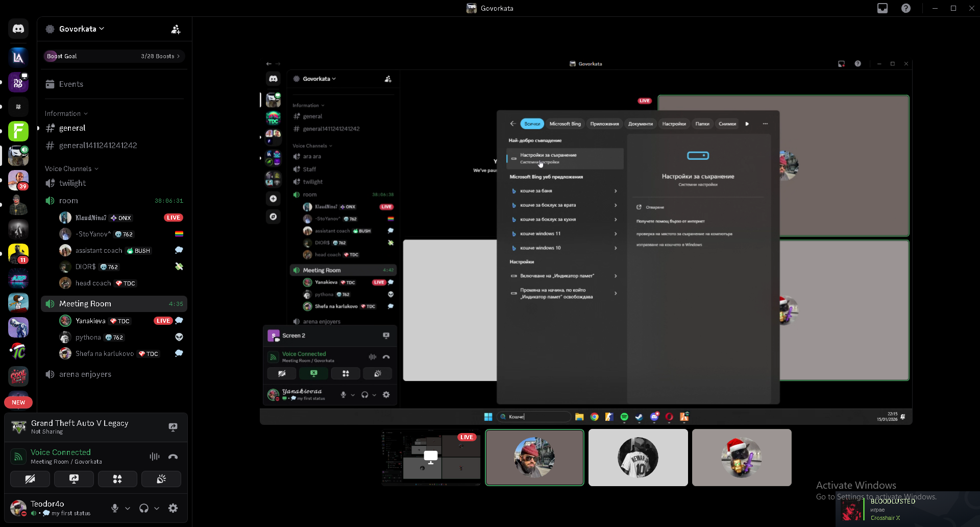The width and height of the screenshot is (980, 527).
Task: Click streamed taskbar search box Кошче
Action: tap(534, 417)
